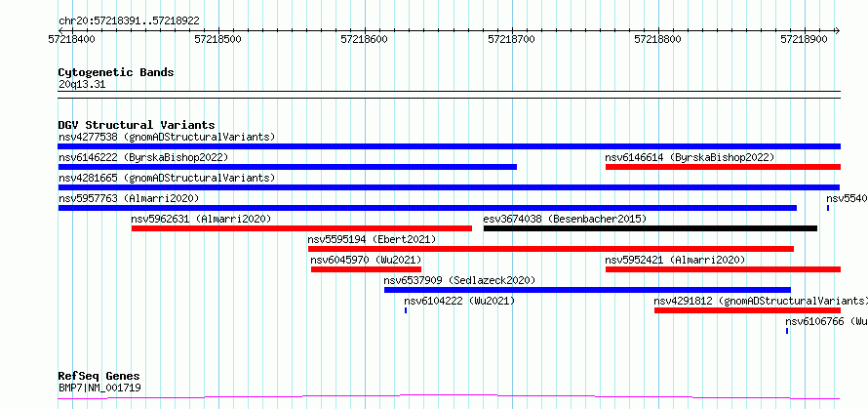Click label nsv4291812 (gnomADStructuralVariants)

[761, 301]
